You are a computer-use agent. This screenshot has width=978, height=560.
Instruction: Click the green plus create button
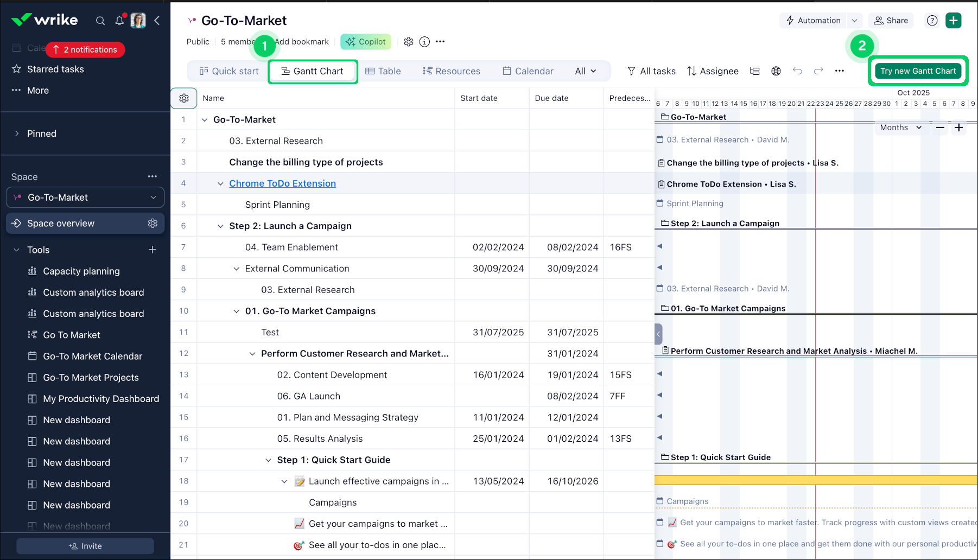point(953,21)
